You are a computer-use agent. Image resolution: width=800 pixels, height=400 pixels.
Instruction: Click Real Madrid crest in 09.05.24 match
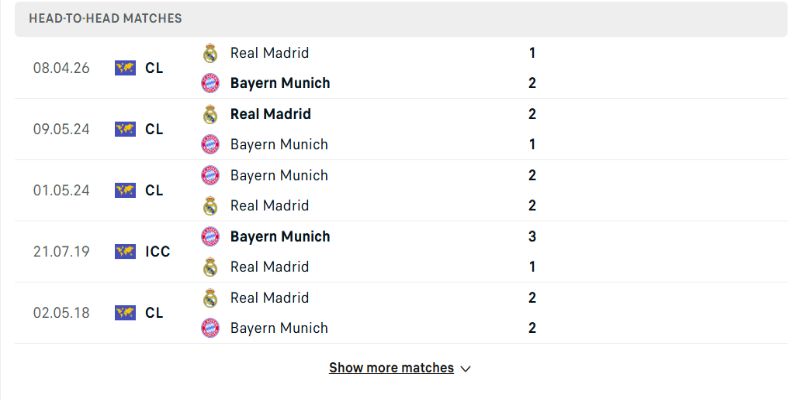click(x=210, y=114)
